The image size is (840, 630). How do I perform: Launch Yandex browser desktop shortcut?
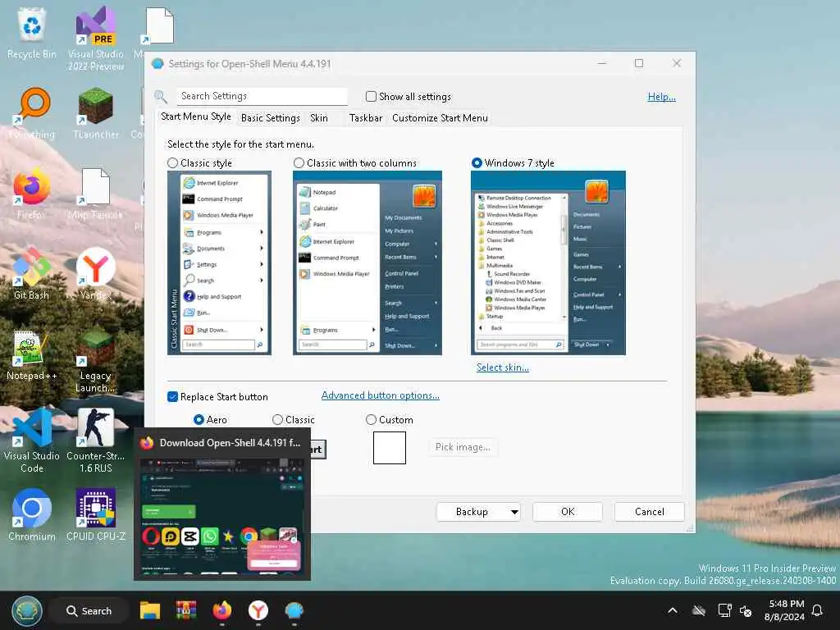[96, 273]
